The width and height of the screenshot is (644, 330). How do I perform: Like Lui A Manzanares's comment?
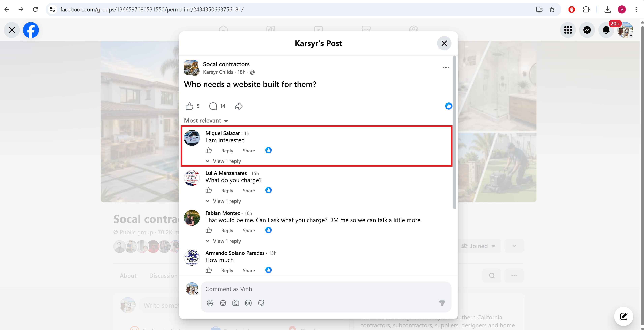(x=209, y=190)
